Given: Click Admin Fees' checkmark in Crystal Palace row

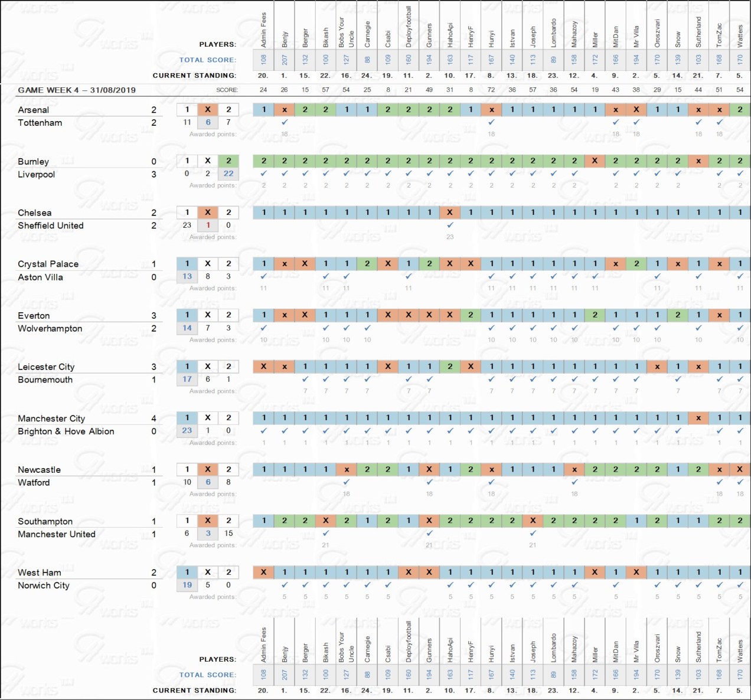Looking at the screenshot, I should coord(263,276).
